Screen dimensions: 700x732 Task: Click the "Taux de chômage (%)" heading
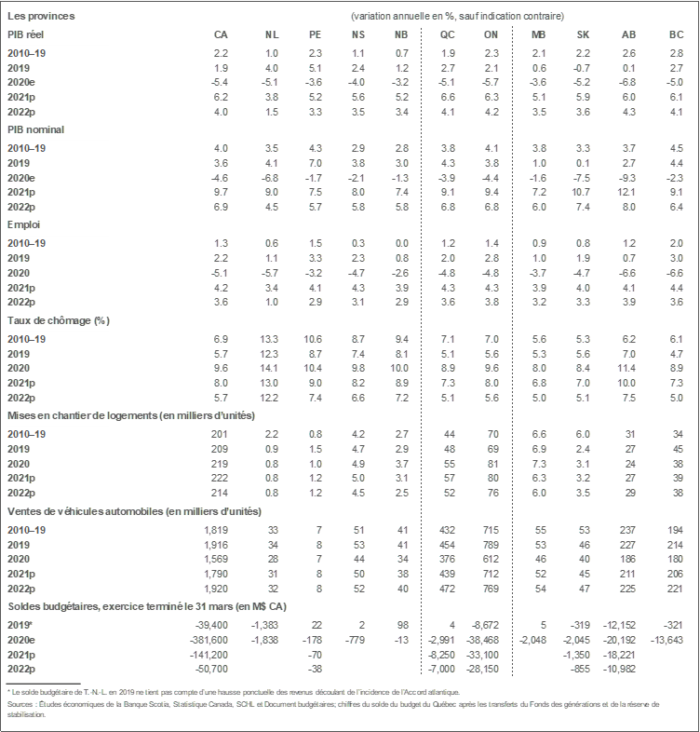point(58,320)
